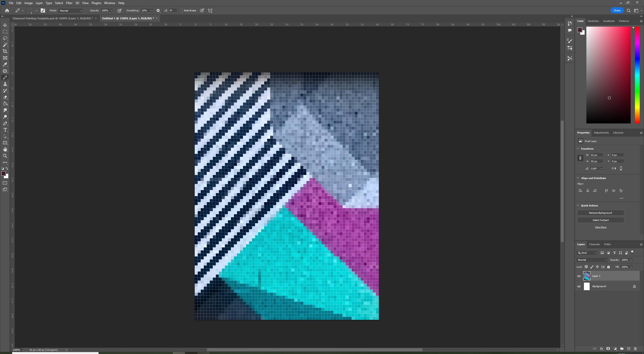
Task: Select the Zoom tool
Action: [x=5, y=156]
